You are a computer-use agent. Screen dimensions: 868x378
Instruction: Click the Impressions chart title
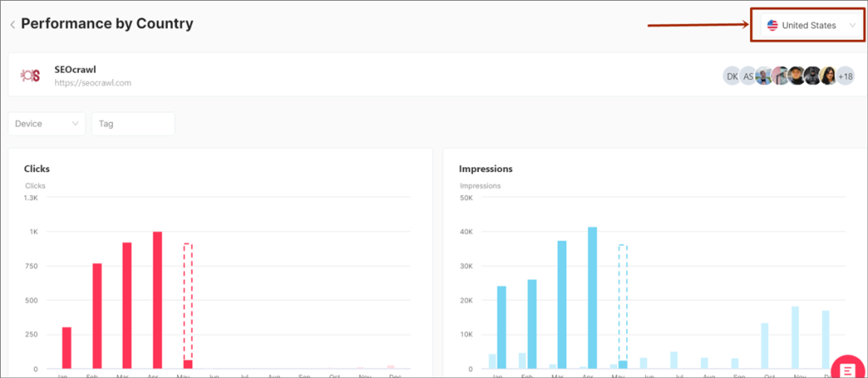[x=486, y=169]
